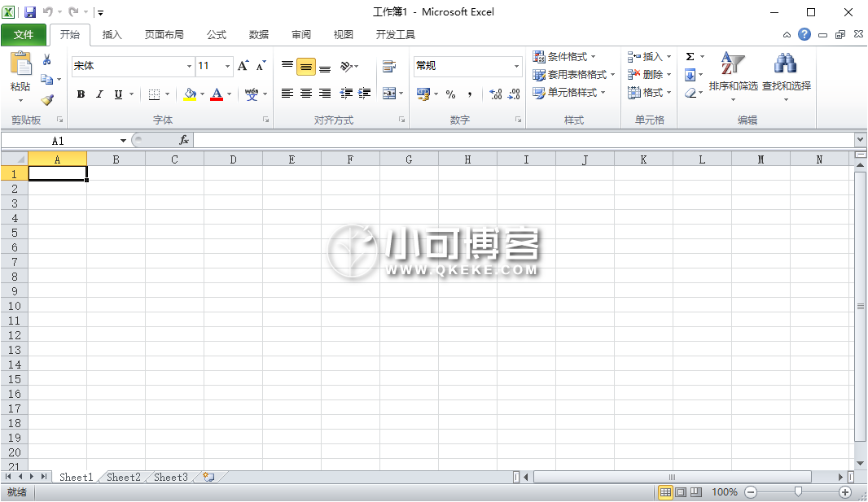Screen dimensions: 868x502
Task: Click the text orientation icon
Action: 347,67
